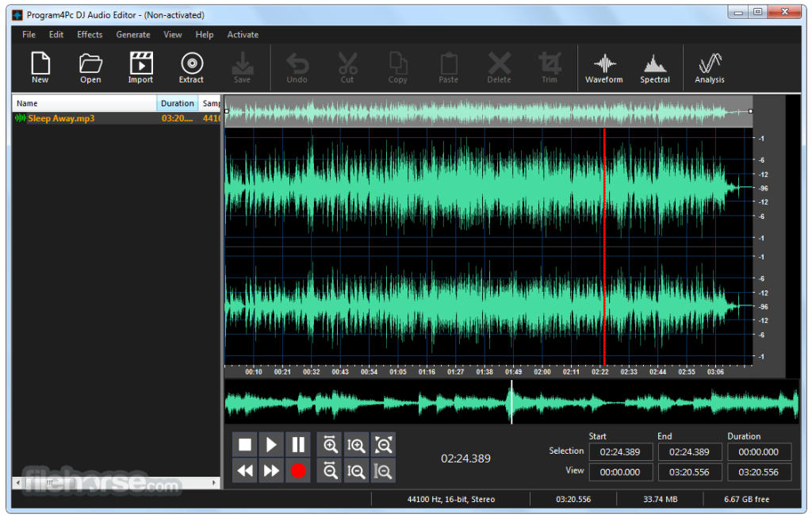Click the Paste clipboard icon
Viewport: 812px width, 518px height.
[x=449, y=67]
